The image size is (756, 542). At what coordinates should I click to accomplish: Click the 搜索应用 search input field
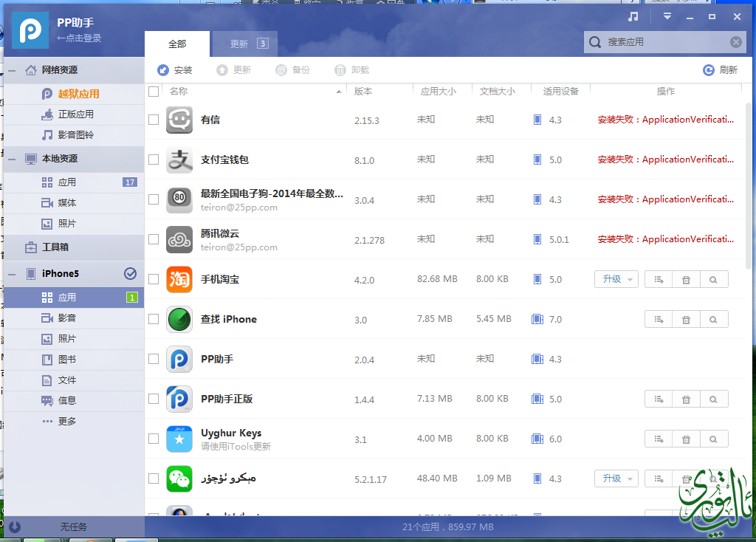[x=665, y=42]
